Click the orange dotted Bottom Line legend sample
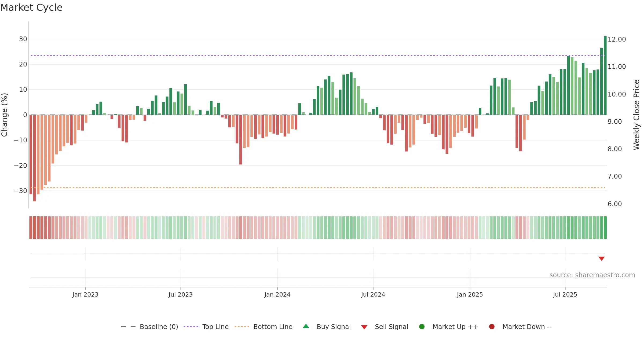 click(242, 327)
